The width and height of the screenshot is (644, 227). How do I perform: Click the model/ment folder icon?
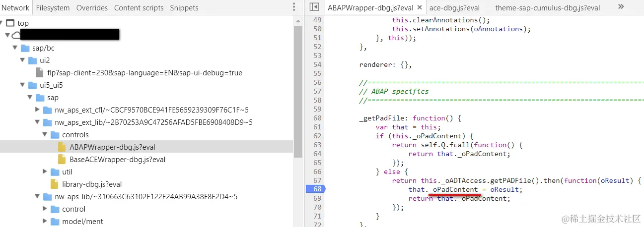(55, 222)
